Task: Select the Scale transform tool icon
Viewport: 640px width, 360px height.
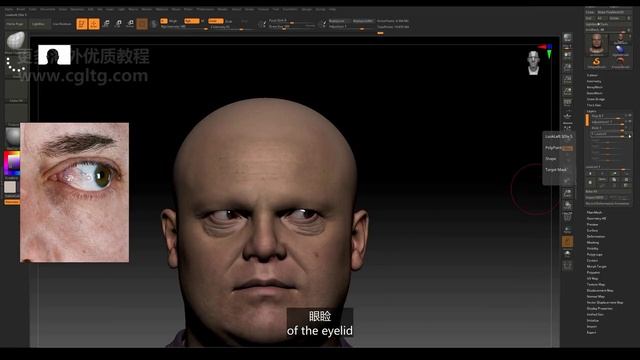Action: (118, 24)
